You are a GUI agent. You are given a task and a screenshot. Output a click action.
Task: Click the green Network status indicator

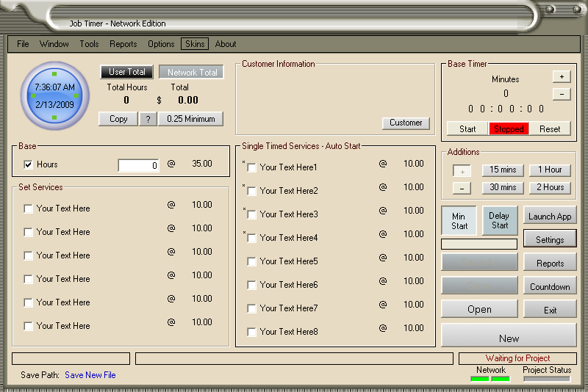[490, 379]
